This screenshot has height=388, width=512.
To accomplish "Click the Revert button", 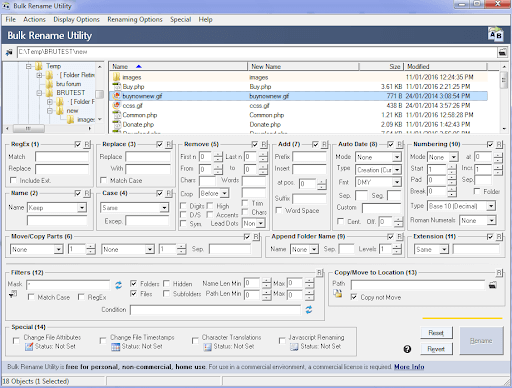I will [x=436, y=349].
